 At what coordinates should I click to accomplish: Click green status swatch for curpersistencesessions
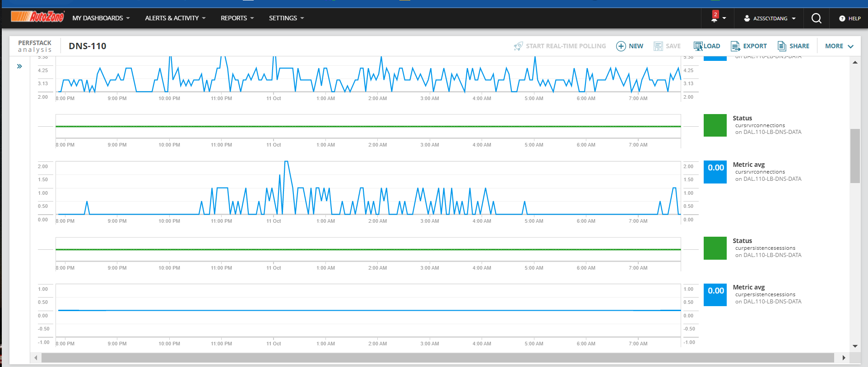click(715, 248)
